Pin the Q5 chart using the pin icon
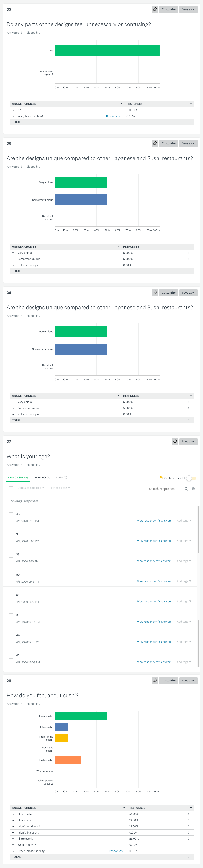Viewport: 203px width, 868px height. (155, 9)
